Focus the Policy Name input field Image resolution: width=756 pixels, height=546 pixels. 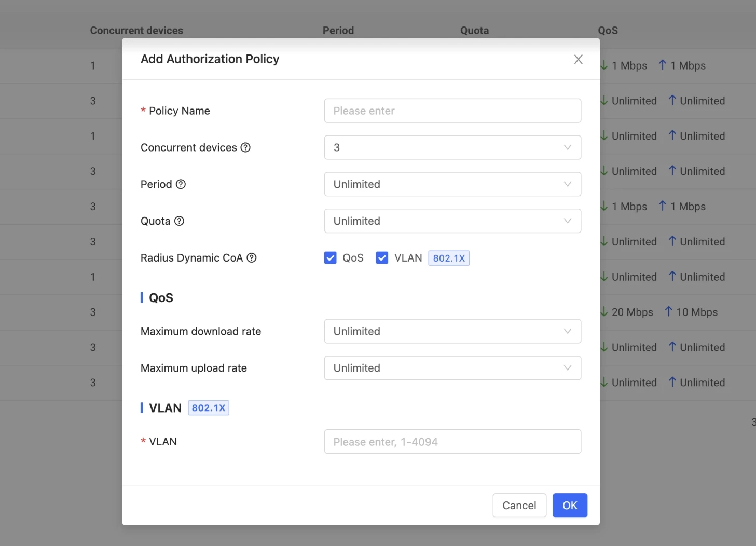point(452,111)
